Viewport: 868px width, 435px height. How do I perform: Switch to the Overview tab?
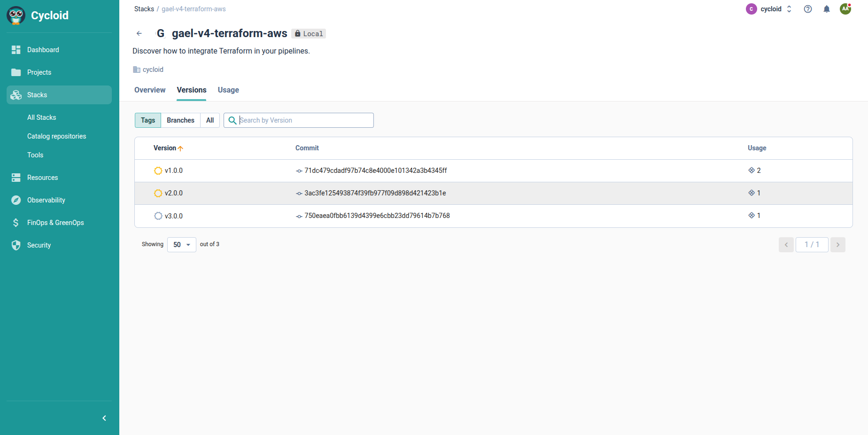click(150, 90)
